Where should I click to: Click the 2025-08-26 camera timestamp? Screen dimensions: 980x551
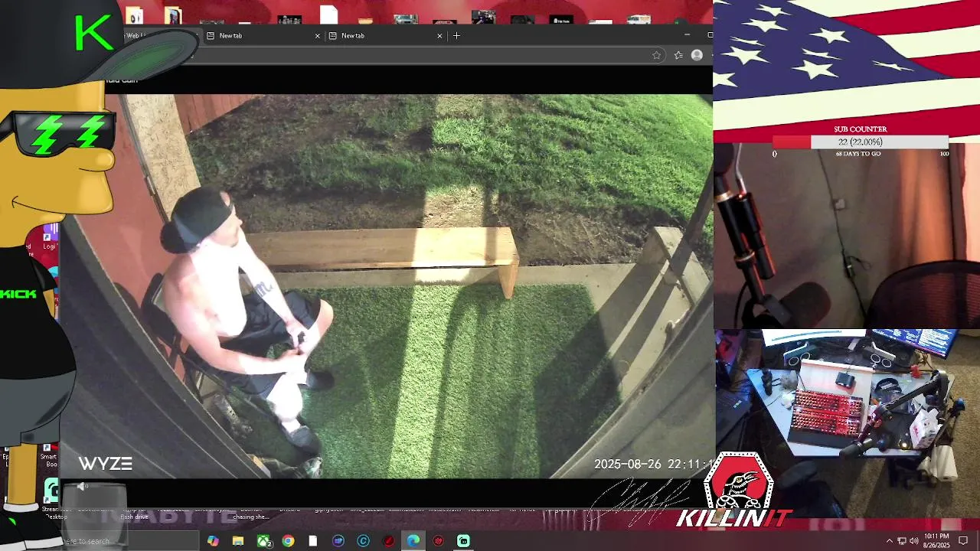(x=653, y=464)
